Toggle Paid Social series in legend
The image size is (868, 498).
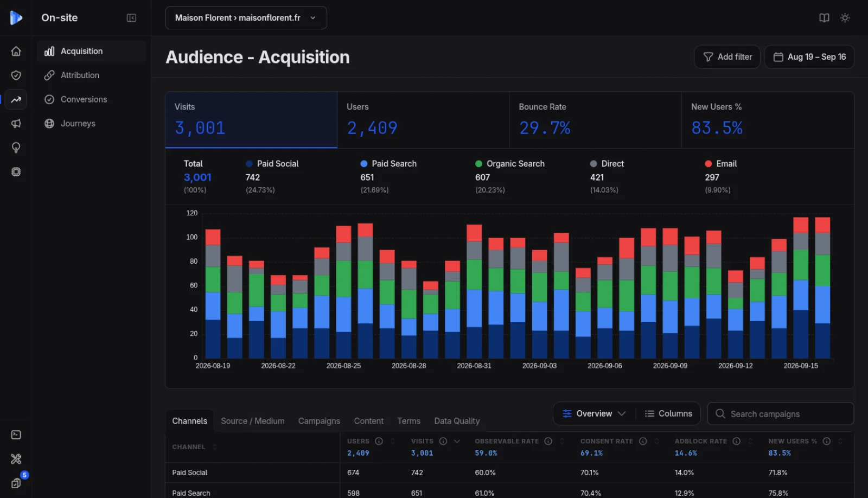[272, 164]
